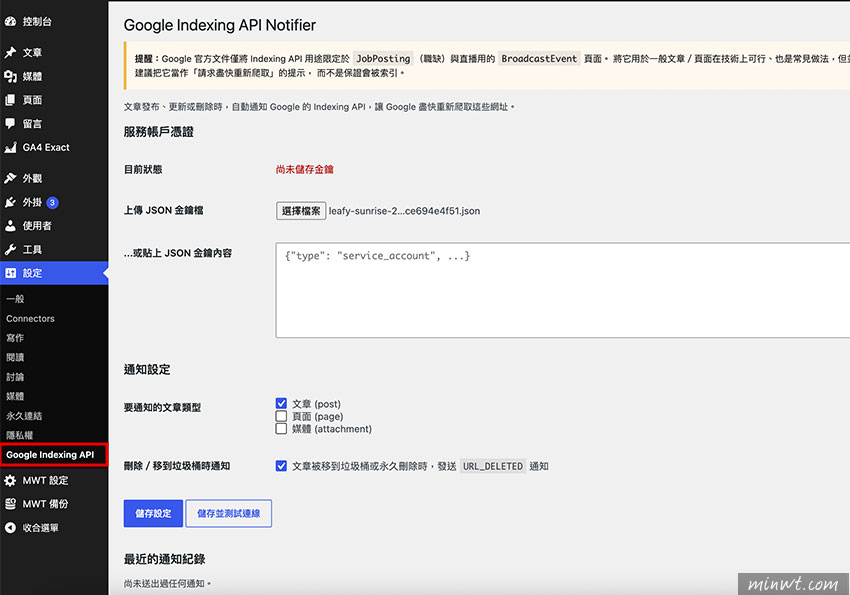Image resolution: width=850 pixels, height=595 pixels.
Task: Click the 通知設定 heading
Action: tap(147, 370)
